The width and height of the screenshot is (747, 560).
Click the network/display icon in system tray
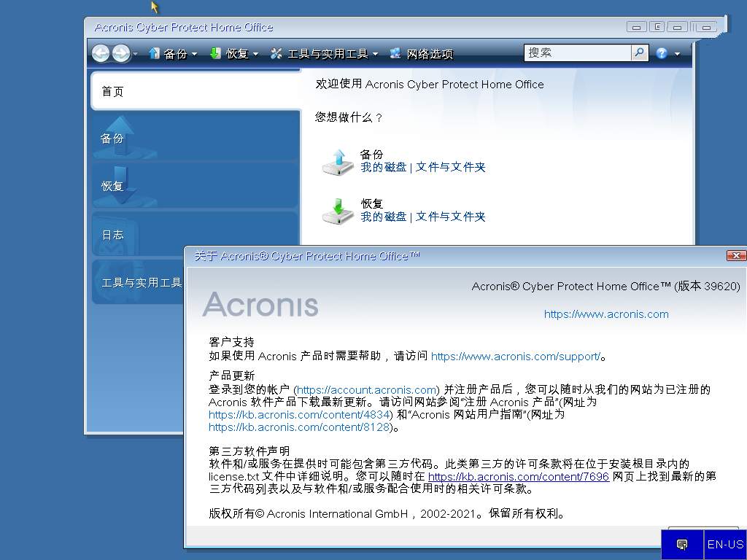(682, 545)
